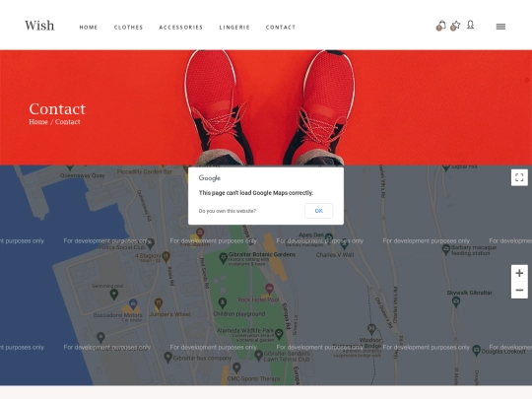Open the wishlist star icon
This screenshot has height=399, width=532.
[x=455, y=26]
